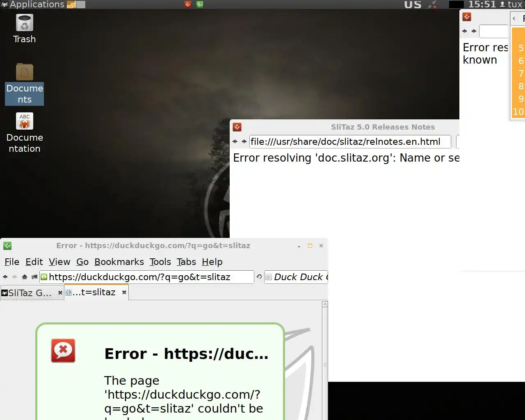This screenshot has width=525, height=420.
Task: Open the Go menu in Midori
Action: [x=82, y=262]
